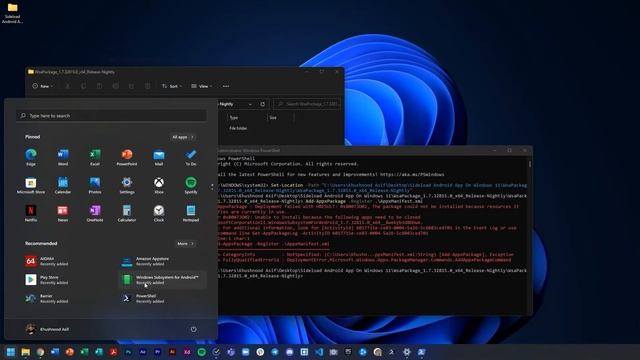The height and width of the screenshot is (360, 640).
Task: Open Google Chrome from the taskbar
Action: pyautogui.click(x=40, y=352)
